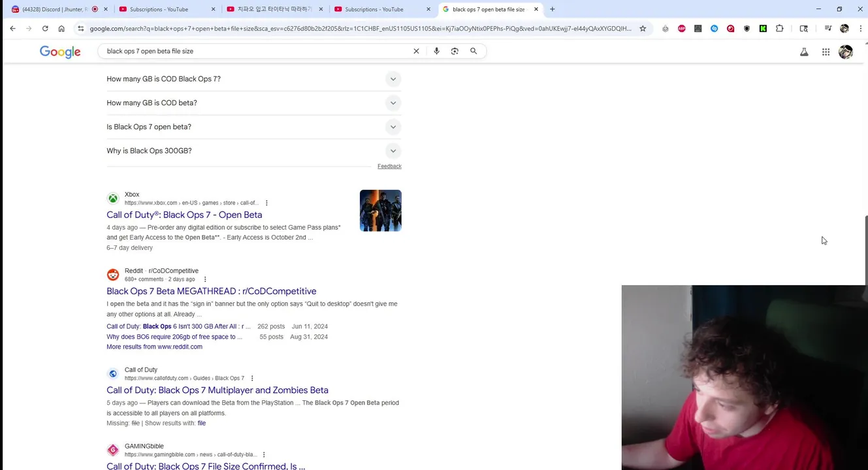Open more options for the Reddit result
Screen dimensions: 868x470
point(204,279)
